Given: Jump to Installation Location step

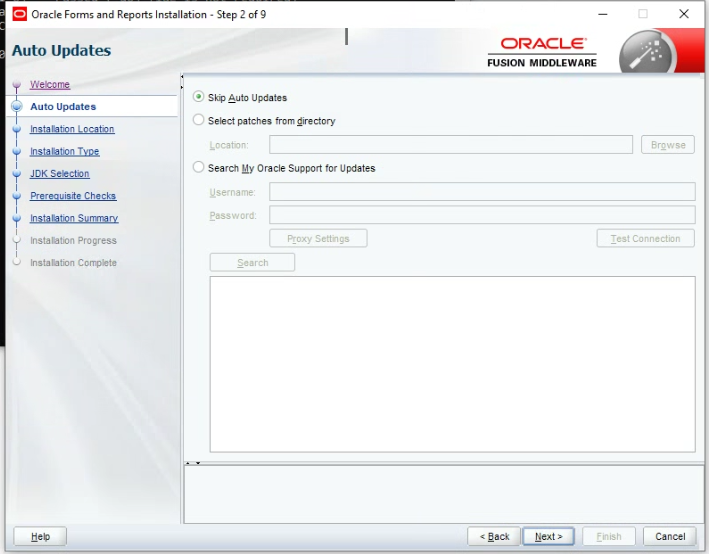Looking at the screenshot, I should (x=72, y=129).
